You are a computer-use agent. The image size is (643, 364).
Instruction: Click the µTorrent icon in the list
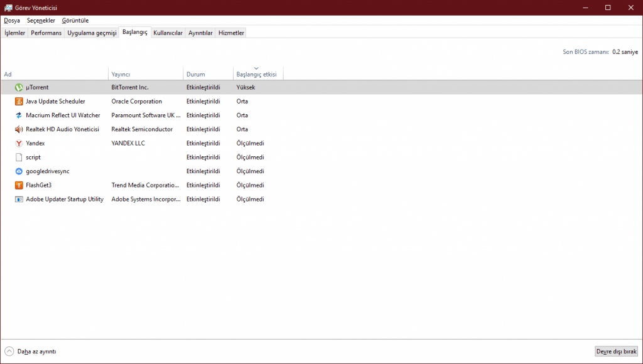pyautogui.click(x=19, y=87)
